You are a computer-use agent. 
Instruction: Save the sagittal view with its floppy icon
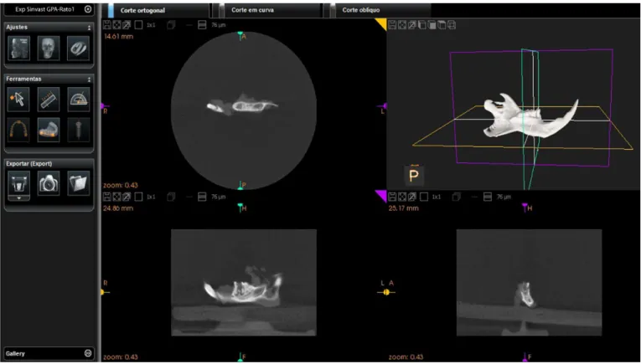click(392, 197)
